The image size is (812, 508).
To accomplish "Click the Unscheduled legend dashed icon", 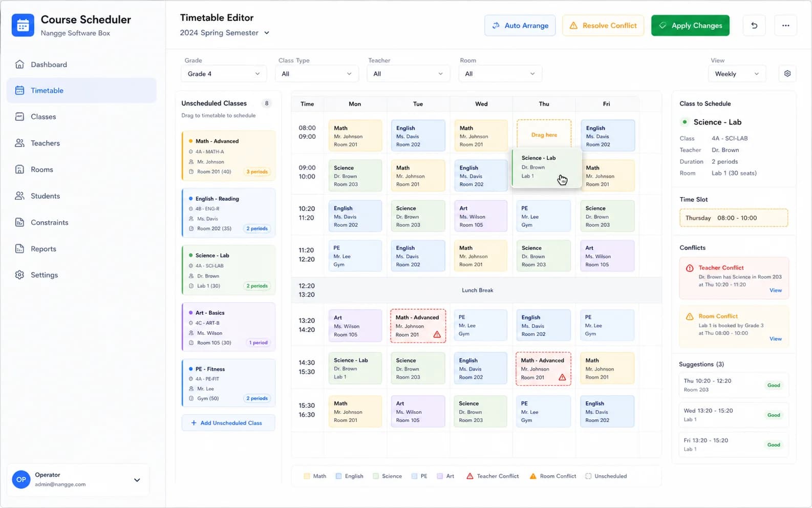I will (x=588, y=476).
